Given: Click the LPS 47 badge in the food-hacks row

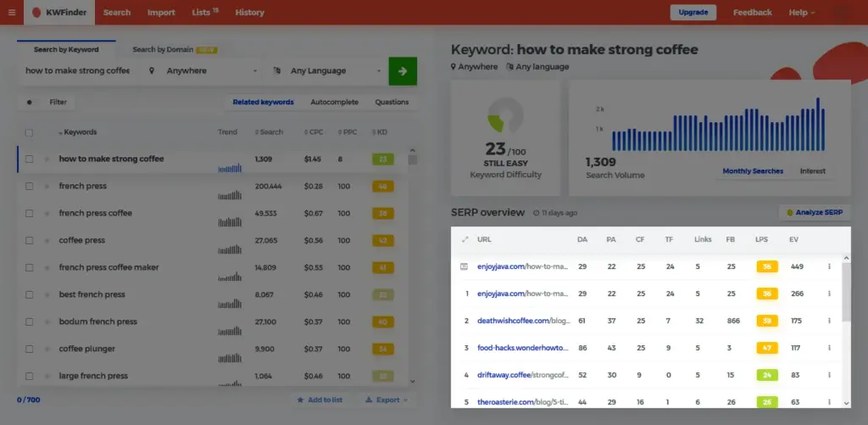Looking at the screenshot, I should click(x=767, y=348).
